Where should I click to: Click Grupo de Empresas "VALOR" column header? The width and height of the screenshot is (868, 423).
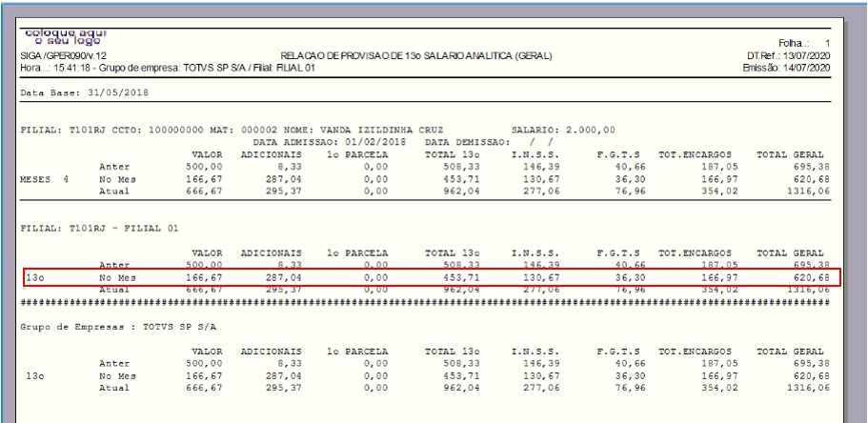[207, 352]
